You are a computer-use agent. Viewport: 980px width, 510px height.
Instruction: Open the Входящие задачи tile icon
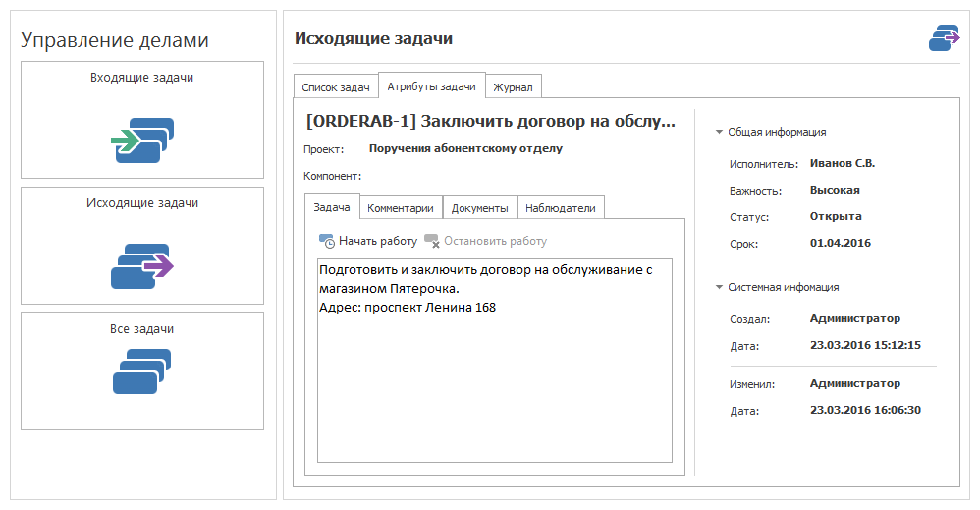142,141
